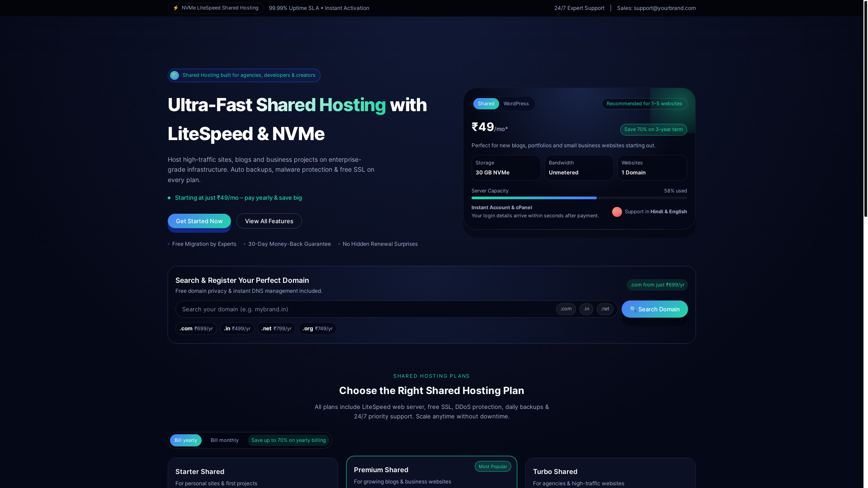The image size is (868, 488).
Task: Click the support avatar icon beside Hindi & English
Action: [x=617, y=212]
